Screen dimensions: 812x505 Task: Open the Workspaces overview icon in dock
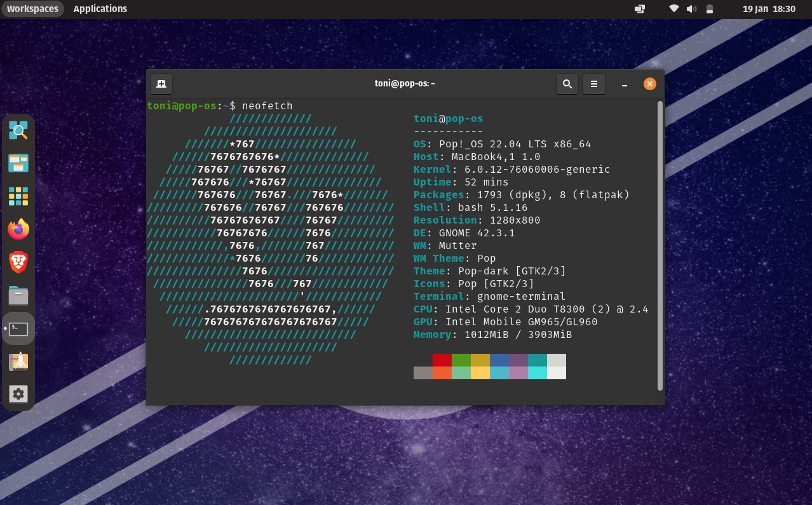tap(18, 164)
